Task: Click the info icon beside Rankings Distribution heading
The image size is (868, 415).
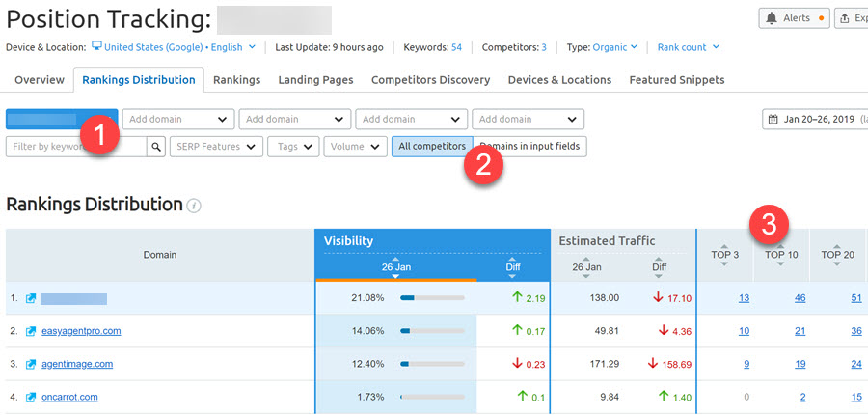Action: pos(194,206)
